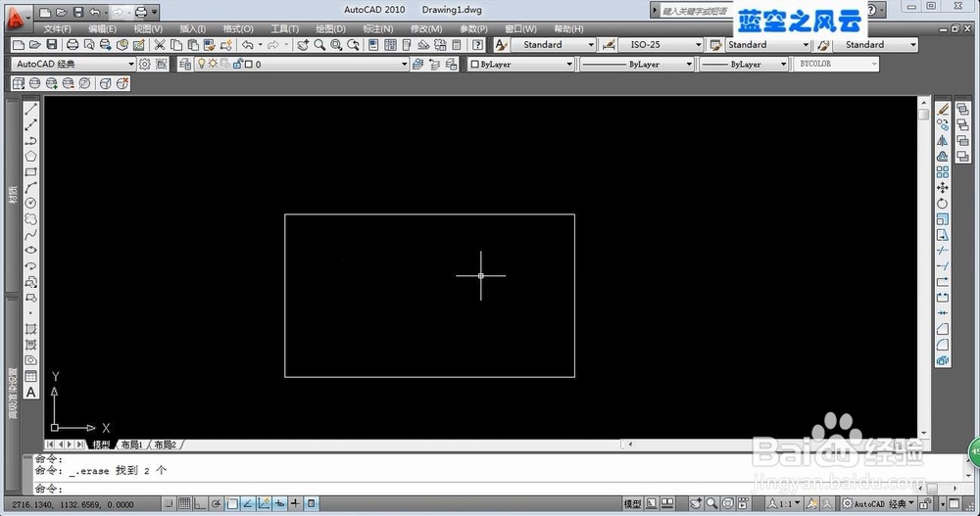Screen dimensions: 980x516
Task: Toggle Lineweight display in status bar
Action: click(x=295, y=503)
